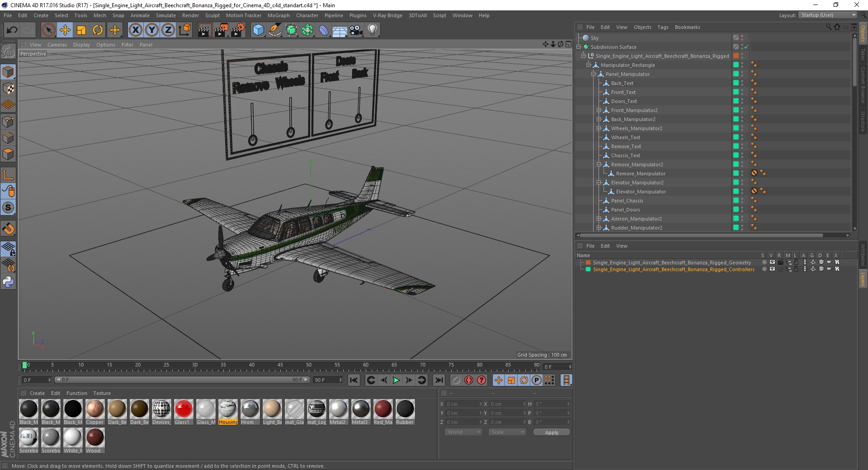Enable Texture mode in left toolbar
Image resolution: width=868 pixels, height=470 pixels.
8,89
